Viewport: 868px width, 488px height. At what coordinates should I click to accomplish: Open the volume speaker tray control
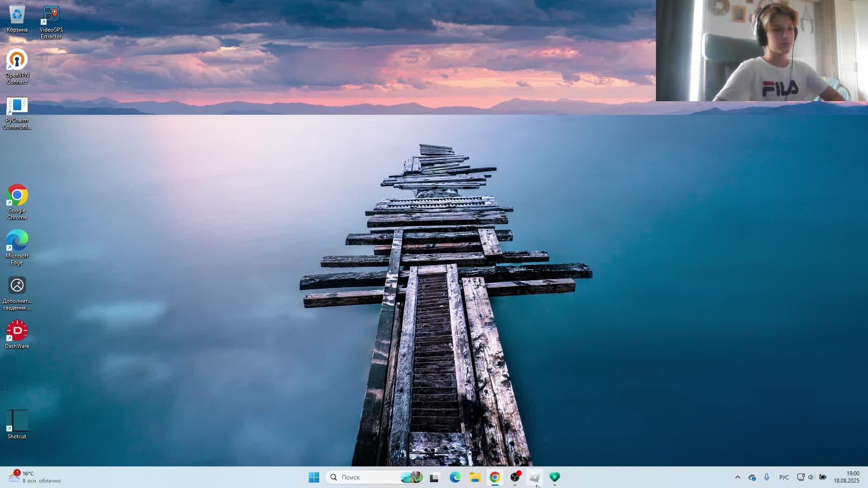coord(811,477)
